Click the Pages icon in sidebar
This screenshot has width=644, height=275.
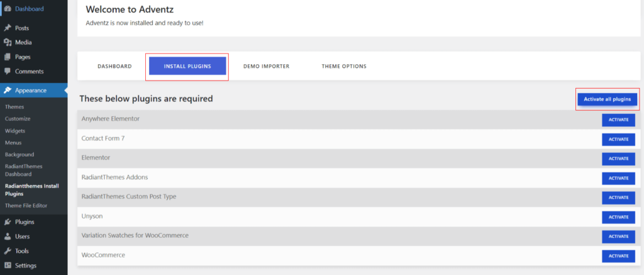coord(8,57)
